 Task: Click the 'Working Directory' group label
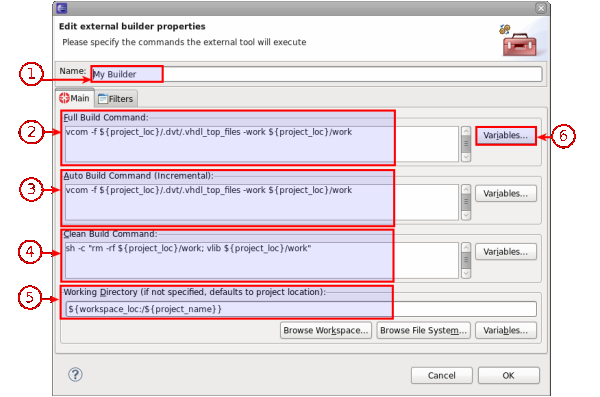194,292
